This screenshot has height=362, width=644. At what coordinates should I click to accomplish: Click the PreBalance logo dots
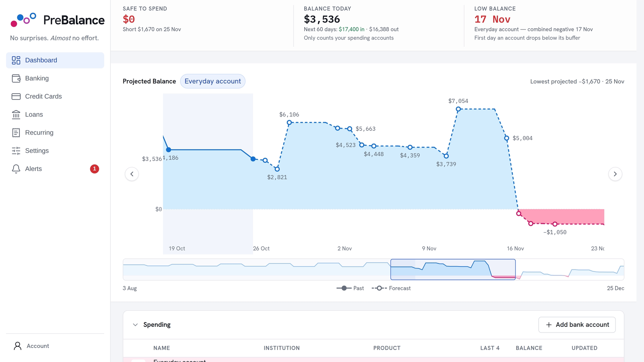(23, 20)
